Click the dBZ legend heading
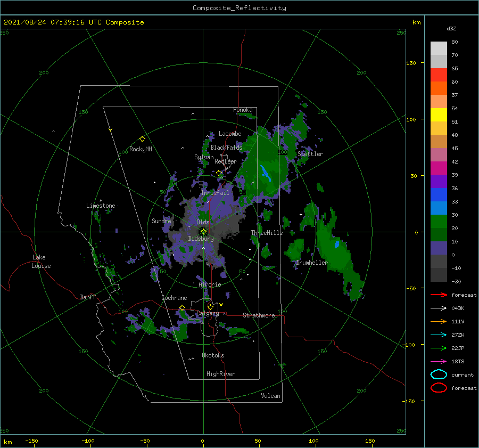 coord(451,28)
